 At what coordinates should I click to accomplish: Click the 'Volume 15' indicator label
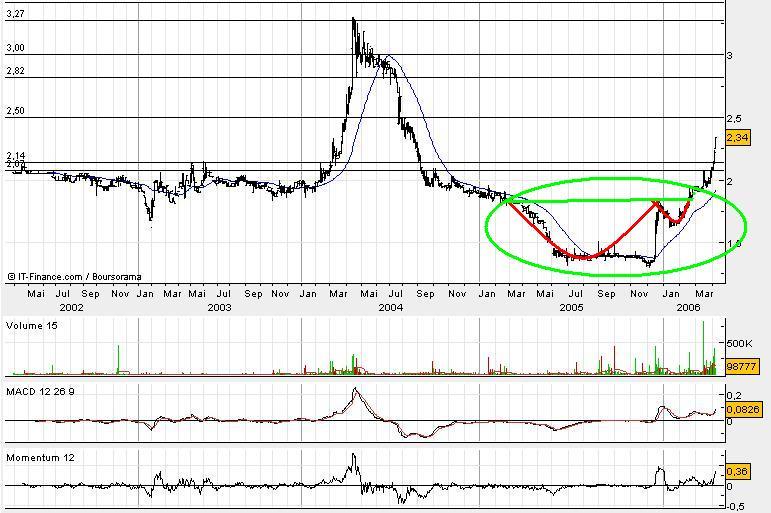(x=31, y=326)
